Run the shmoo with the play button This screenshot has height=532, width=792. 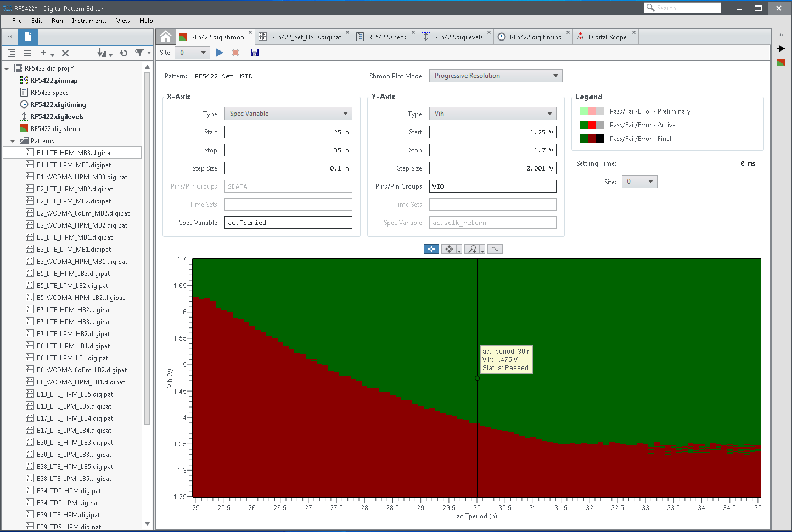coord(220,53)
